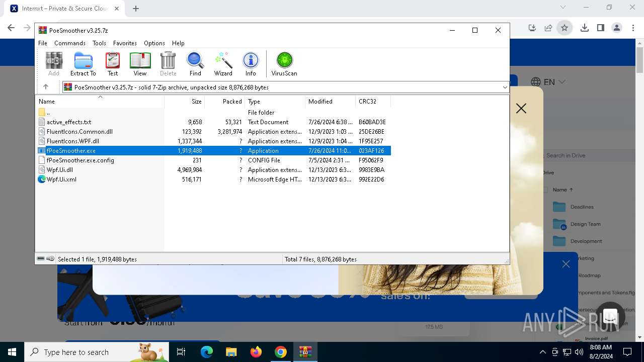Sort by CRC32 column header
644x362 pixels.
373,102
